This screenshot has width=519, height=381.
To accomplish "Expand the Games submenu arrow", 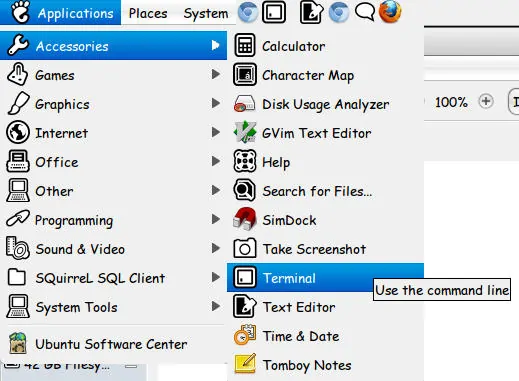I will point(216,74).
